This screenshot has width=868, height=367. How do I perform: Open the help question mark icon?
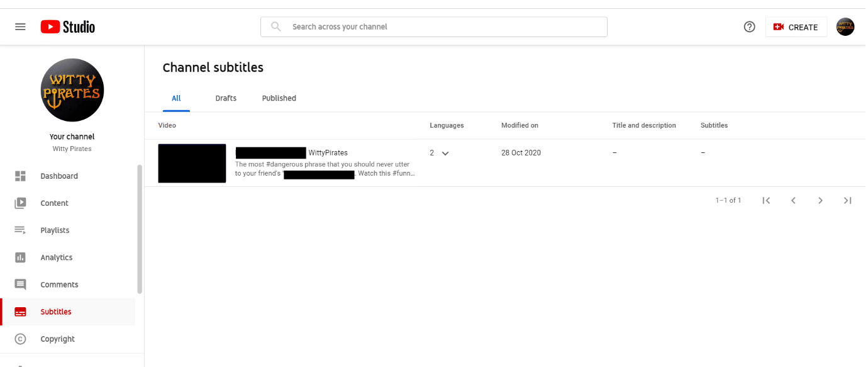[x=749, y=27]
